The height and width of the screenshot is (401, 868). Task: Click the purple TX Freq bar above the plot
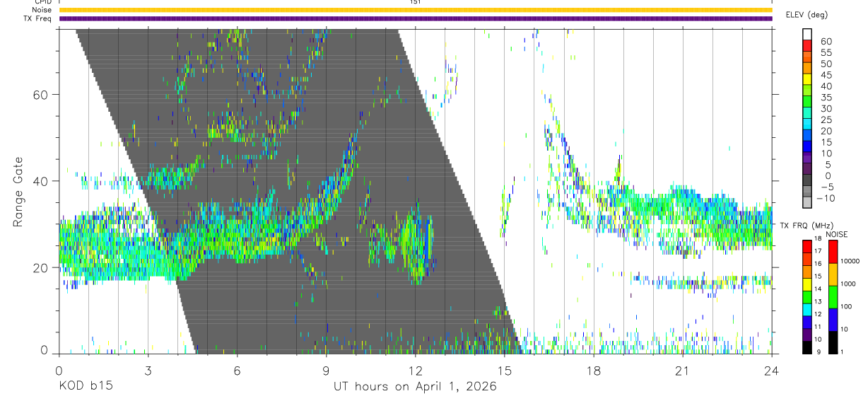[x=416, y=18]
